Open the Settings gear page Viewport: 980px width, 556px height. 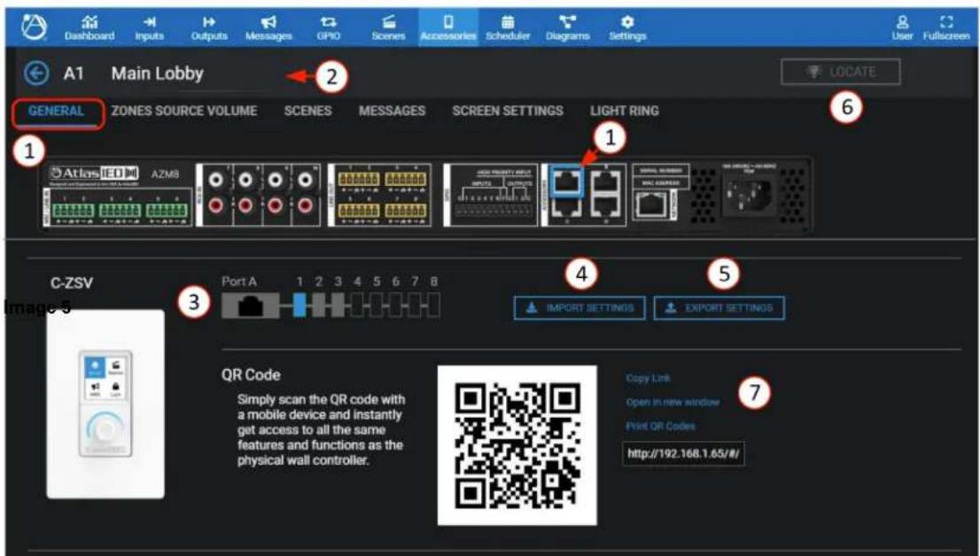(627, 28)
